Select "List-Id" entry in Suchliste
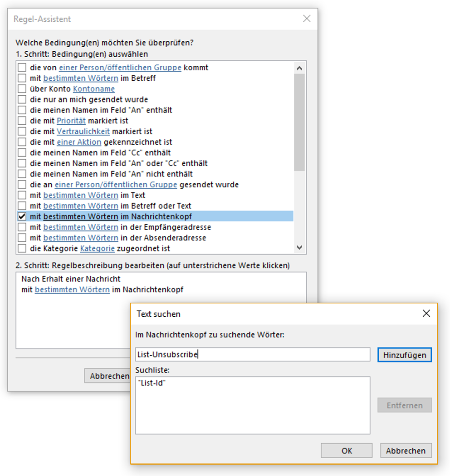Viewport: 450px width, 476px height. click(x=152, y=383)
